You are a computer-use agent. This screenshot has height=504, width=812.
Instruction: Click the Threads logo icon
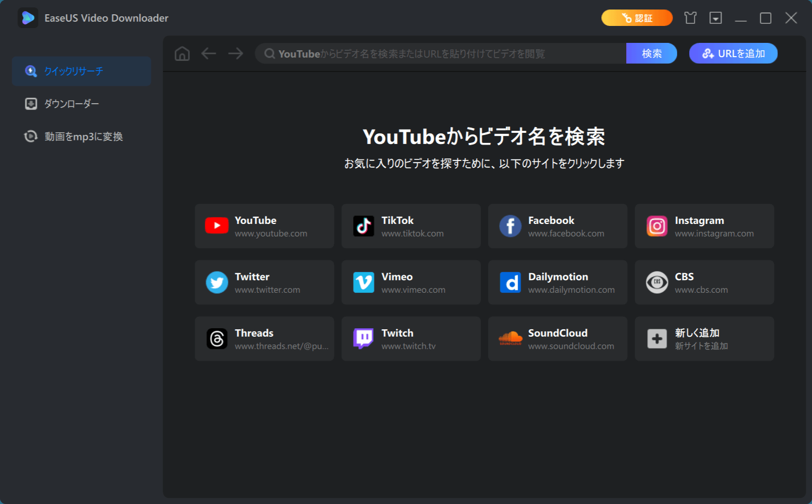coord(217,339)
